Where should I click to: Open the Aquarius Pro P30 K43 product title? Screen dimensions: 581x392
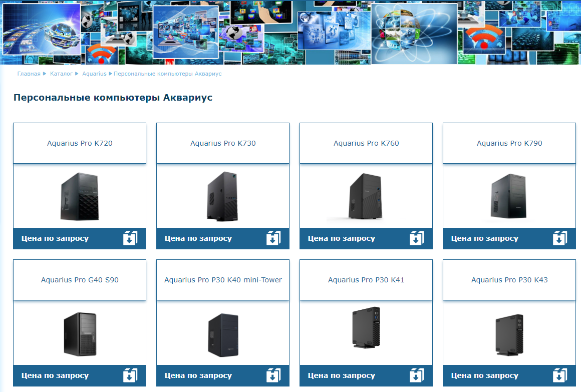click(509, 280)
